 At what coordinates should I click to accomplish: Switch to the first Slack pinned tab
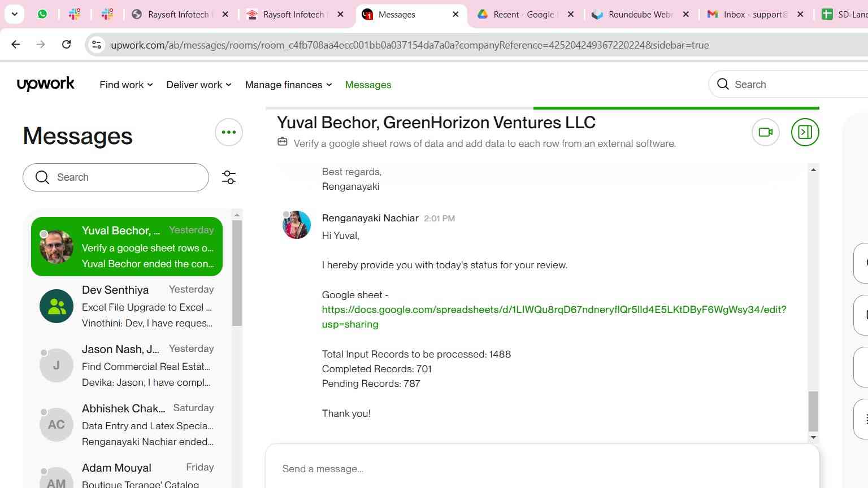pos(75,14)
